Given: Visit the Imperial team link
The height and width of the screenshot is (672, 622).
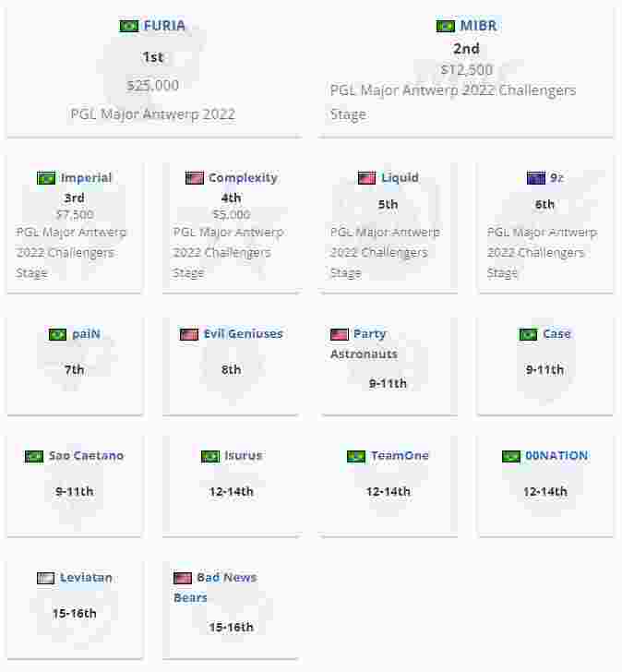Looking at the screenshot, I should 86,178.
